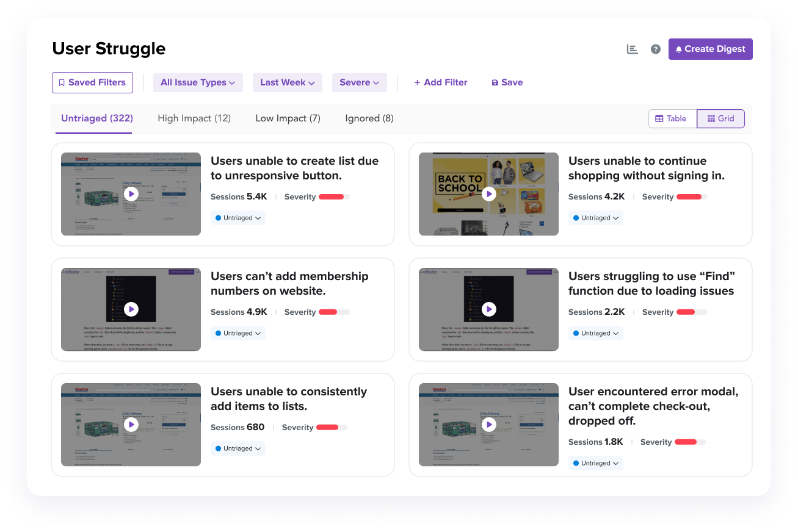Open the Severe severity dropdown
798x532 pixels.
[x=359, y=82]
